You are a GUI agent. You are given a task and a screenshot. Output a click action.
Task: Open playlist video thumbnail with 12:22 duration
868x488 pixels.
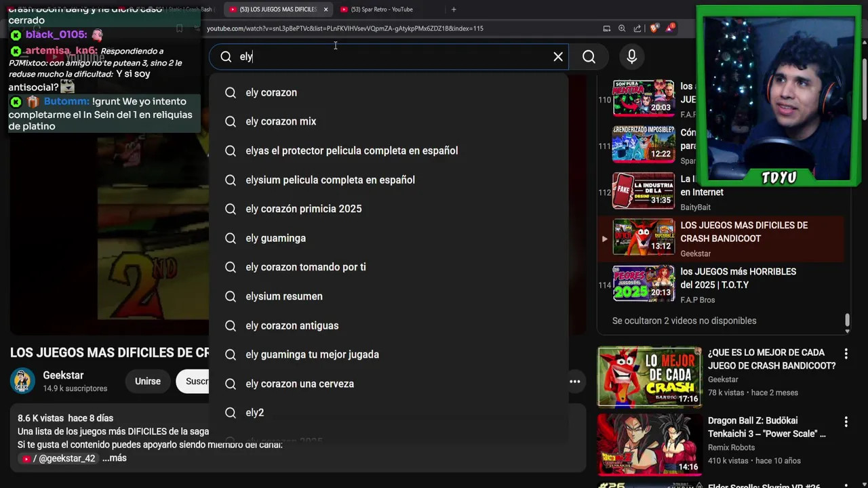coord(644,144)
